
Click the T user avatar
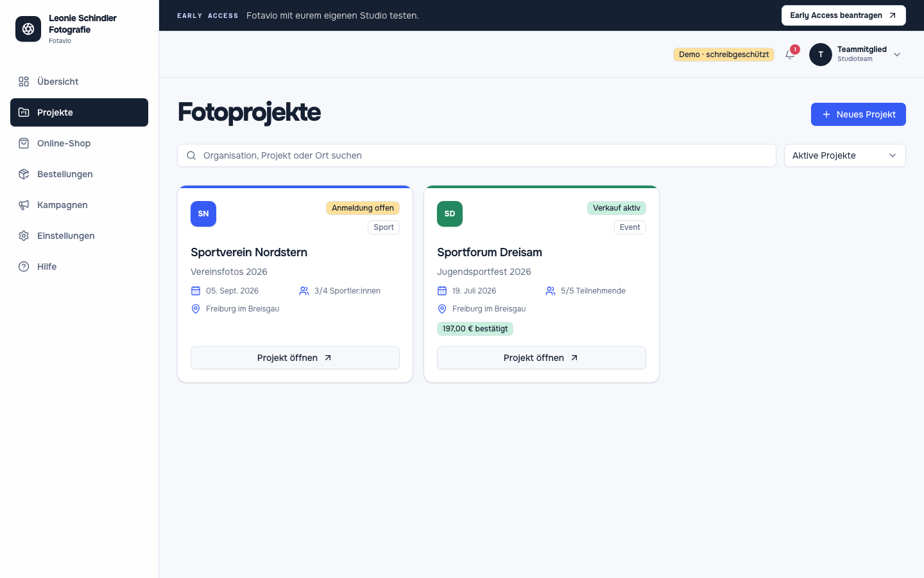821,55
